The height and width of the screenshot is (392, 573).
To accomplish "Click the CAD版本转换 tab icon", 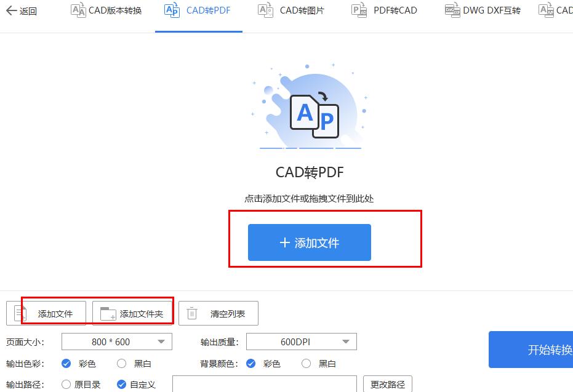I will (x=78, y=10).
